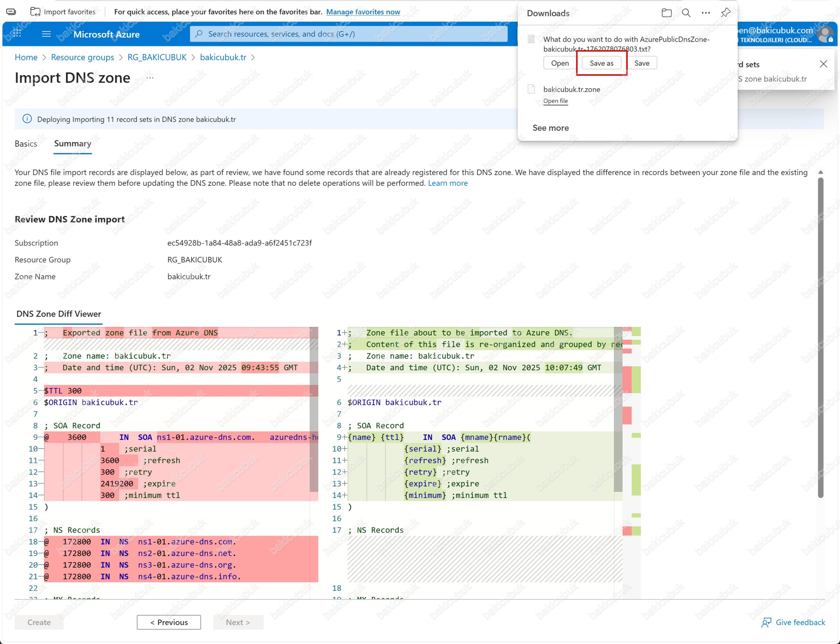Click the search downloads magnifier icon

686,13
